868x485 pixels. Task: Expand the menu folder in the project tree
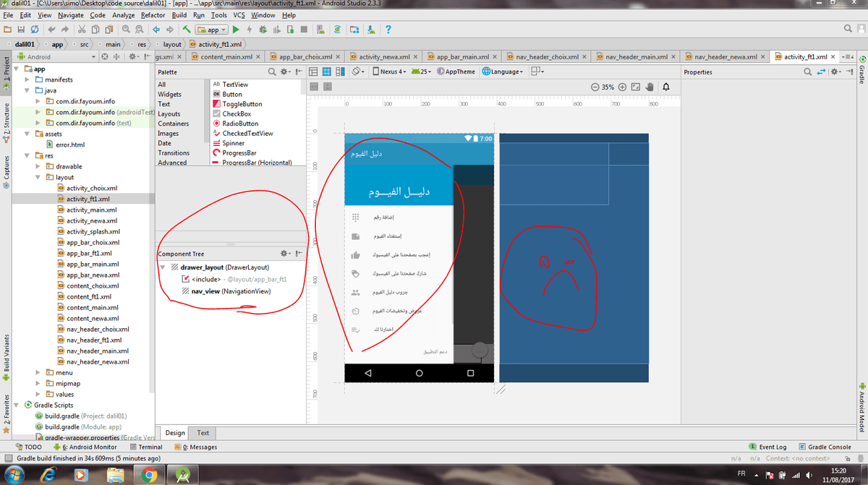coord(38,373)
